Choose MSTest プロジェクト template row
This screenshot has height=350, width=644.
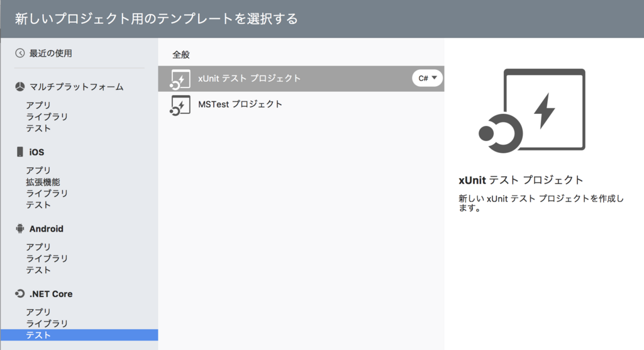301,104
